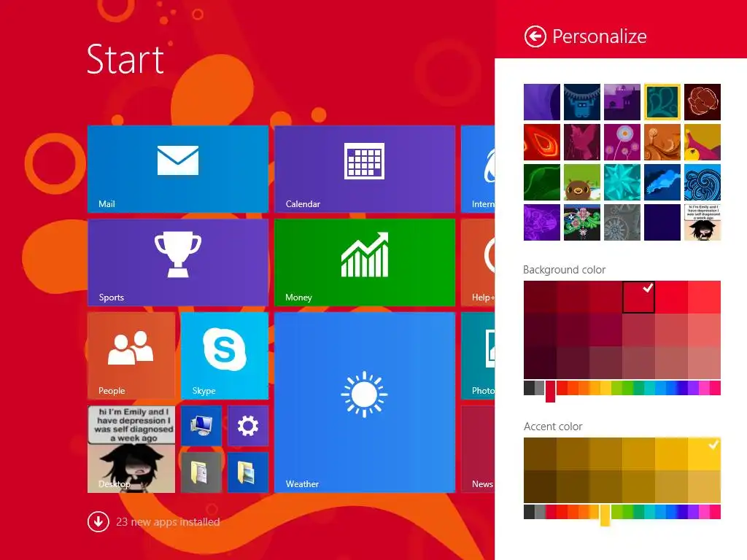The image size is (747, 560).
Task: Select red on the Accent color hue strip
Action: pyautogui.click(x=562, y=511)
